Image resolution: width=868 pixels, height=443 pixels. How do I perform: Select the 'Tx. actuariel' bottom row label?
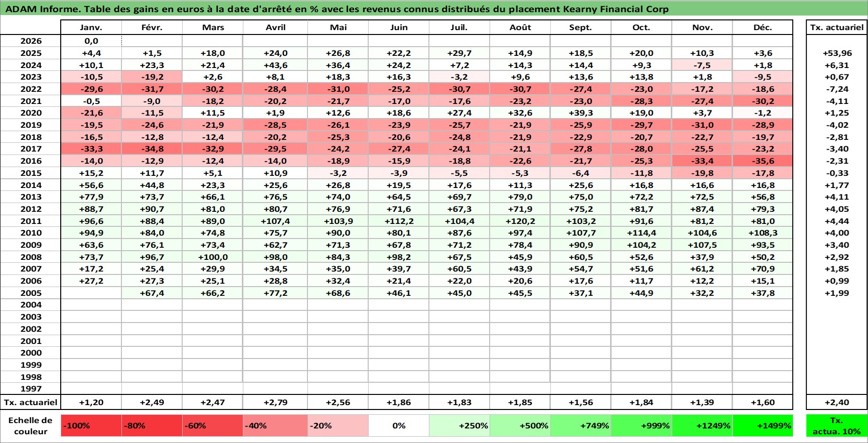point(31,402)
